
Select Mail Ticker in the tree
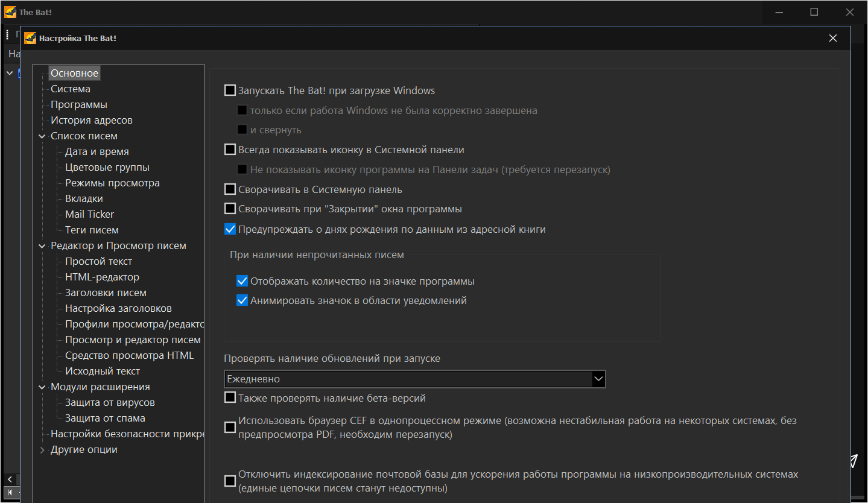[x=89, y=214]
